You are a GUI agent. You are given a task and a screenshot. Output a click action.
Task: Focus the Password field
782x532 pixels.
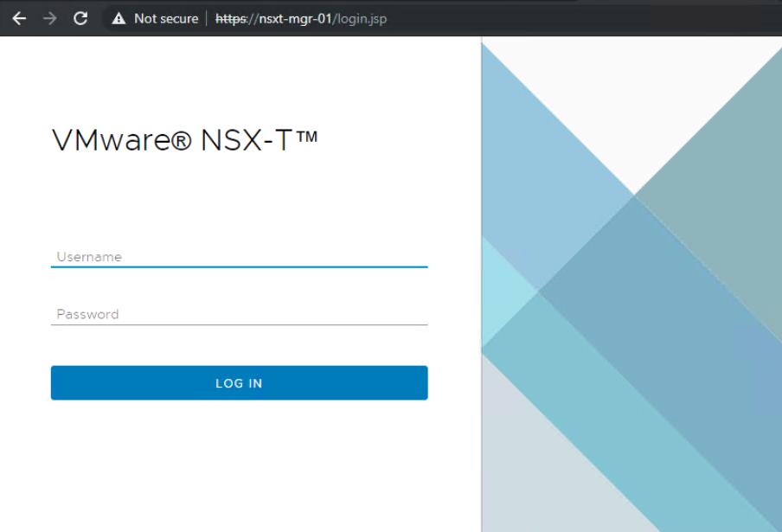click(240, 314)
